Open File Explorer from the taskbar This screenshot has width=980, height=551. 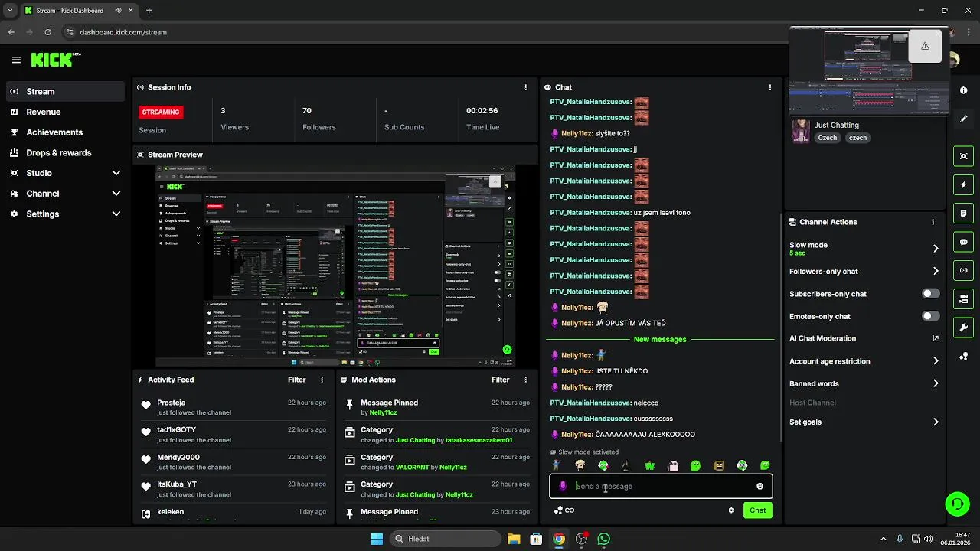514,539
